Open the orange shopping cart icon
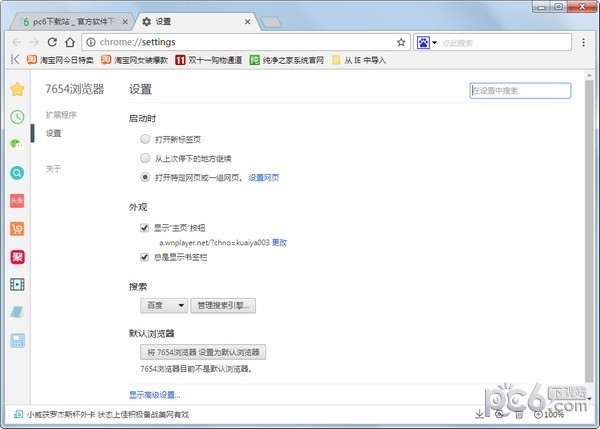This screenshot has height=429, width=600. click(x=17, y=229)
